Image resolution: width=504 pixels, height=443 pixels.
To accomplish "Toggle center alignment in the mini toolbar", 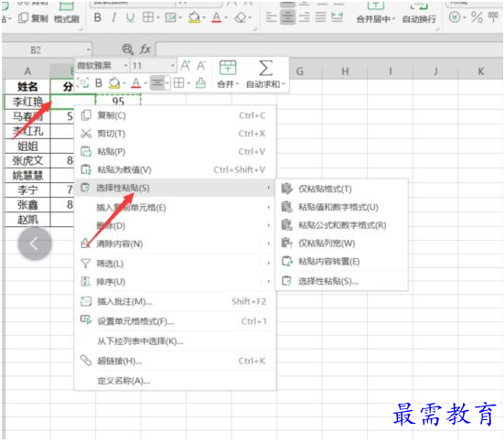I will [x=157, y=83].
